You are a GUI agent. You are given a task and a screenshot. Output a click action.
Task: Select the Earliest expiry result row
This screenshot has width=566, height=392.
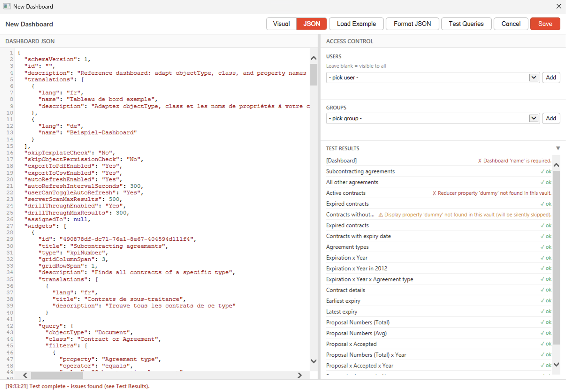tap(439, 301)
